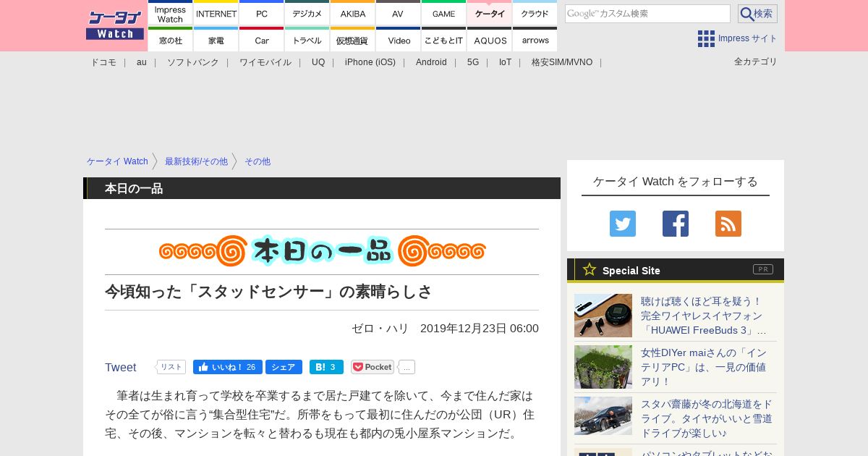
Task: Open HUAWEI FreeBuds 3 earphones thumbnail
Action: point(603,316)
